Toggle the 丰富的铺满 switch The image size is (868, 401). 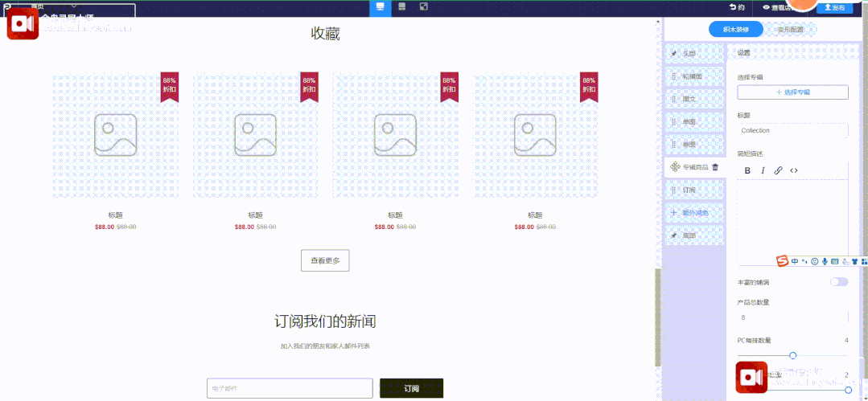click(x=839, y=282)
